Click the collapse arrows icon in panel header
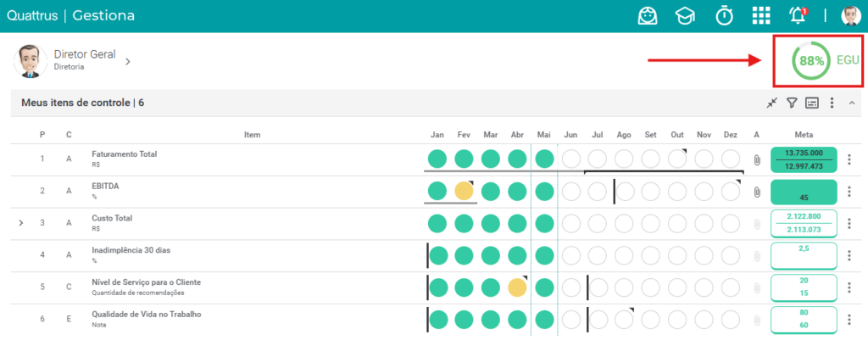The width and height of the screenshot is (868, 357). pyautogui.click(x=772, y=103)
